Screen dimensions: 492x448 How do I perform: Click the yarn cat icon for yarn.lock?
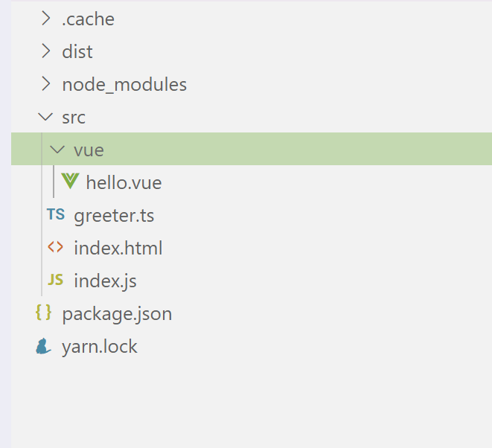tap(43, 346)
